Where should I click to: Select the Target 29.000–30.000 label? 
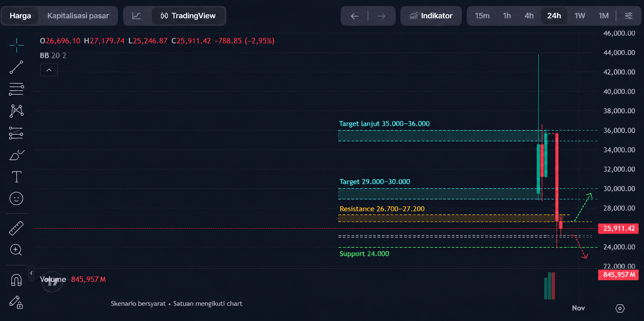(375, 182)
